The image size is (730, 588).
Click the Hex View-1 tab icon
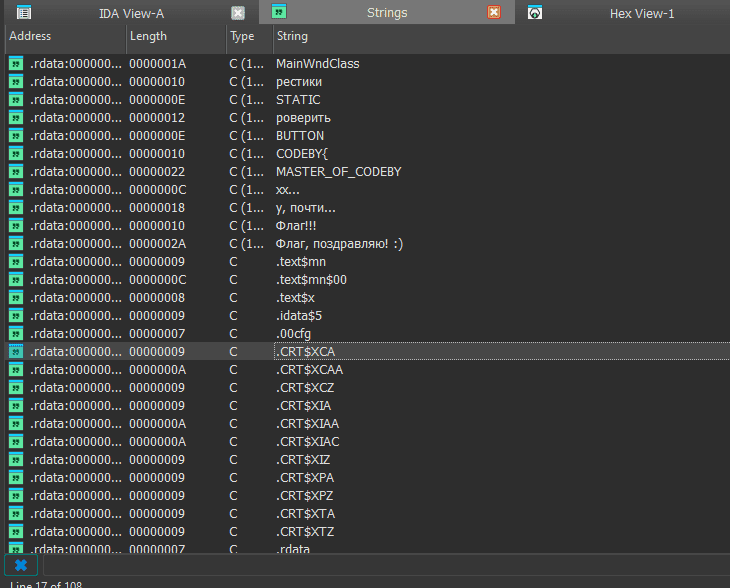535,13
